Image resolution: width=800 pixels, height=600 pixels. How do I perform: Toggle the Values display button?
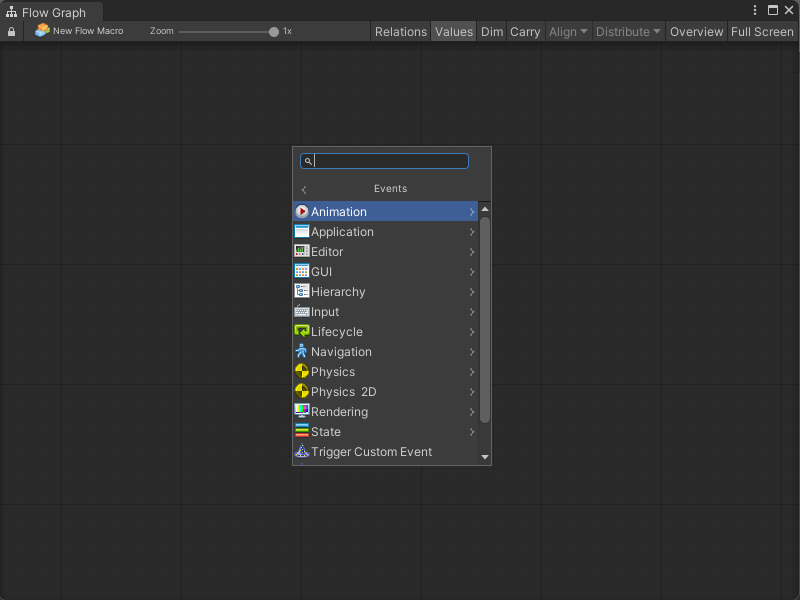click(453, 32)
